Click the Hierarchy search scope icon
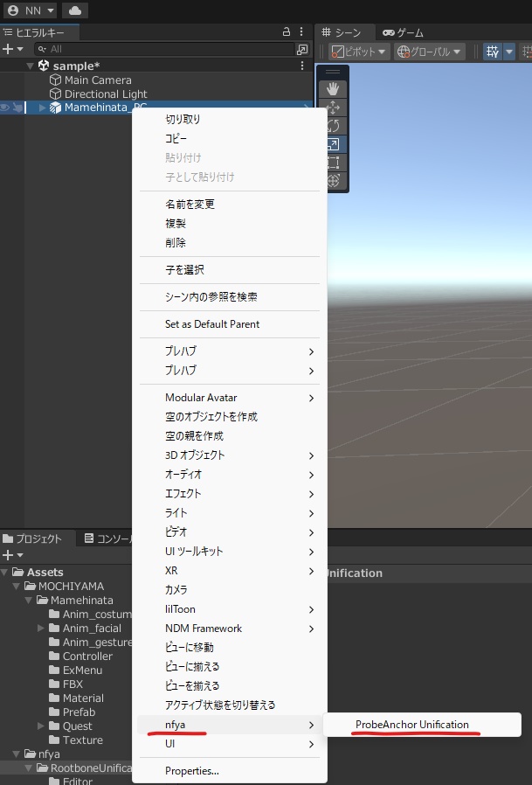 tap(302, 49)
